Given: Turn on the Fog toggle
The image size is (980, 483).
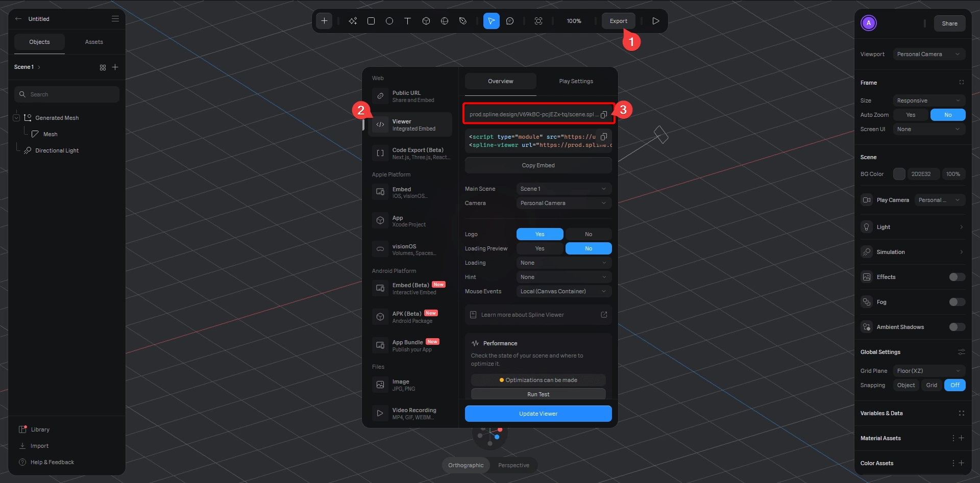Looking at the screenshot, I should pos(956,302).
